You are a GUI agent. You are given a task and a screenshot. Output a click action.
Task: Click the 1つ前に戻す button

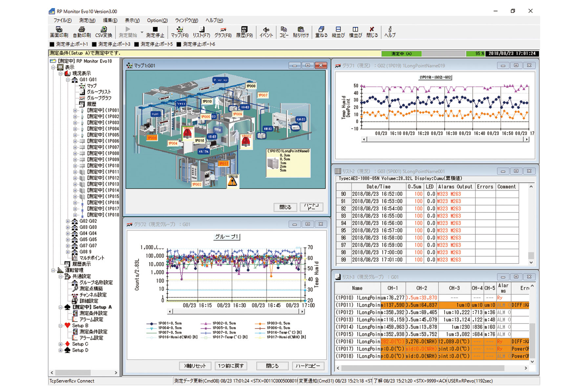pyautogui.click(x=231, y=366)
